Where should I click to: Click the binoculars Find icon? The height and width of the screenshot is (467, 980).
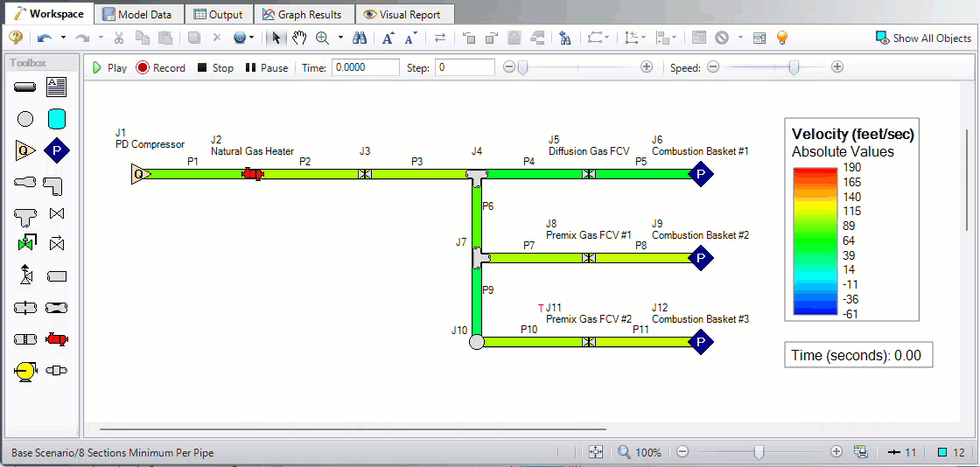[x=360, y=38]
